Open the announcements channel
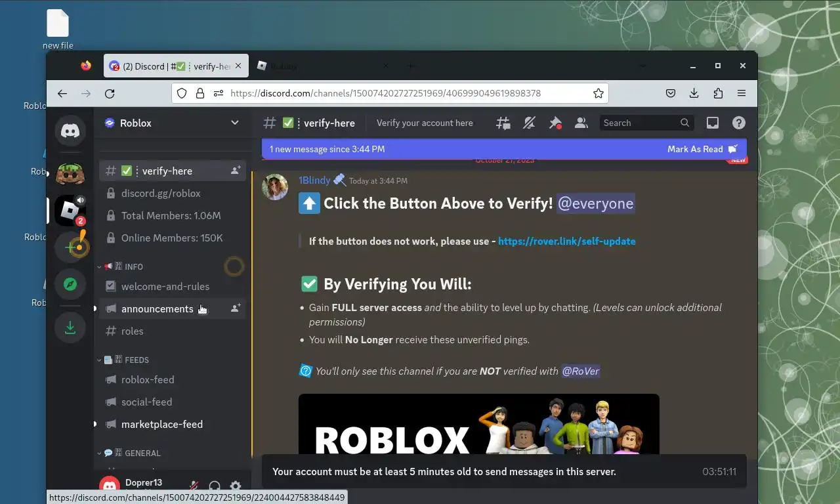This screenshot has height=504, width=840. [173, 308]
